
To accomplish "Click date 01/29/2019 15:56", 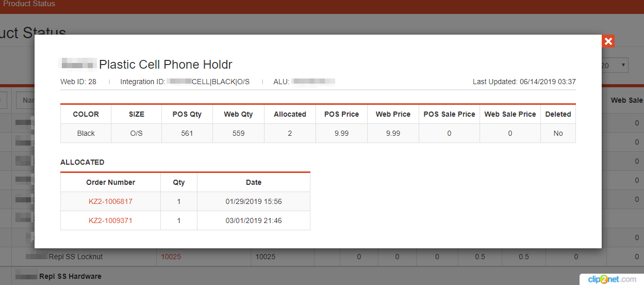I will (254, 201).
